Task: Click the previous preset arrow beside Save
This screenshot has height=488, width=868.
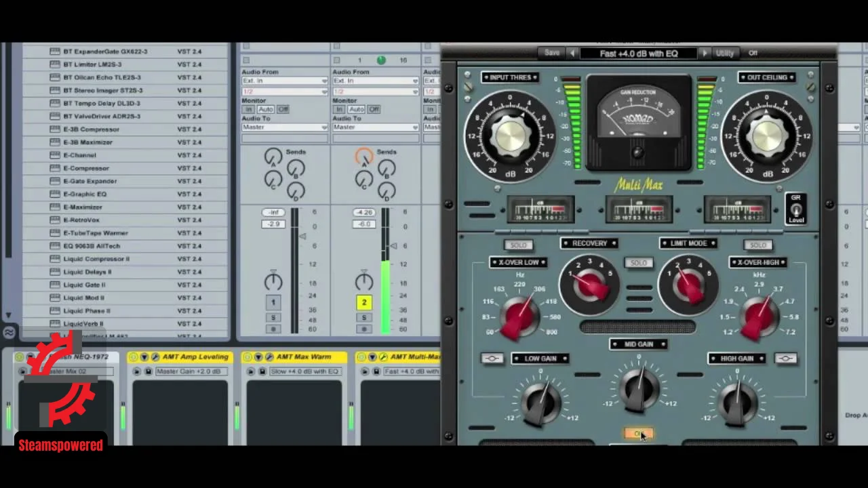Action: coord(572,54)
